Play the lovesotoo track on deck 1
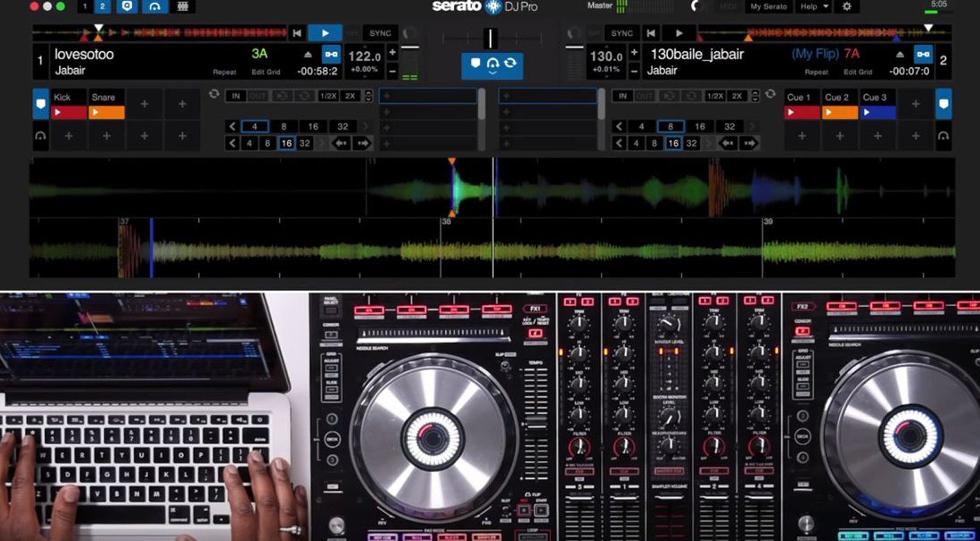The height and width of the screenshot is (541, 980). point(325,33)
